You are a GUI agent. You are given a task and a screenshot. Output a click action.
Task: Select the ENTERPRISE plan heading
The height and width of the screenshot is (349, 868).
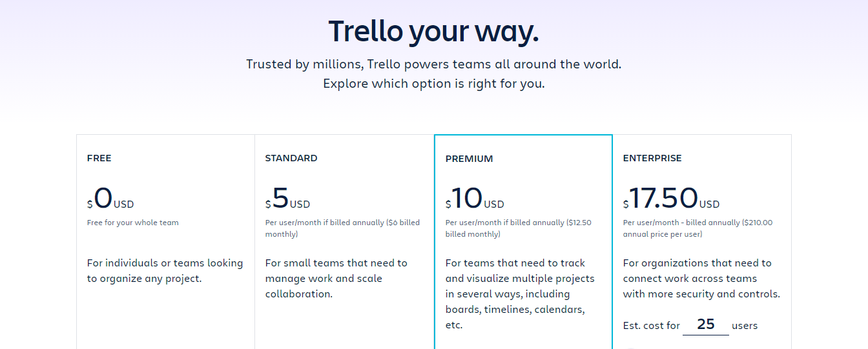tap(652, 158)
